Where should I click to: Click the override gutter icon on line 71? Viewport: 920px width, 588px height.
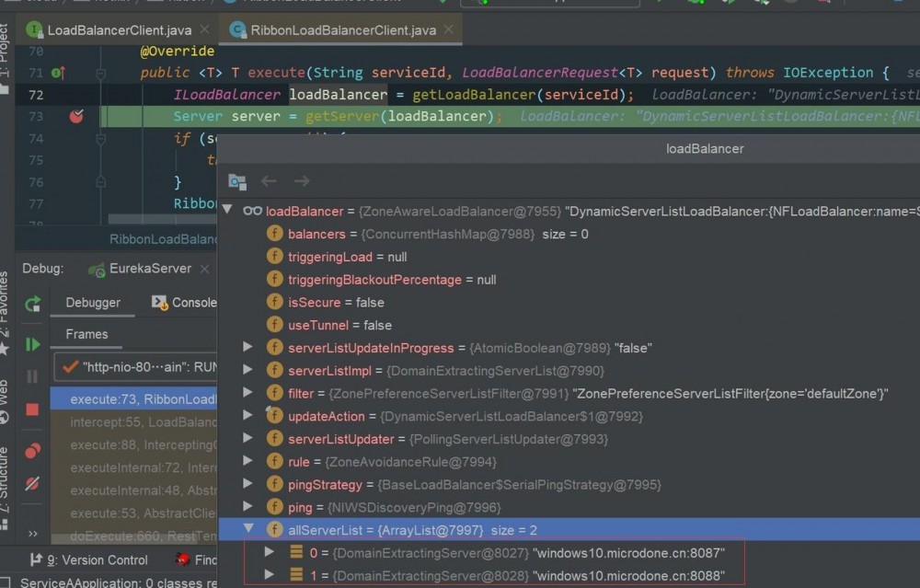pyautogui.click(x=57, y=73)
